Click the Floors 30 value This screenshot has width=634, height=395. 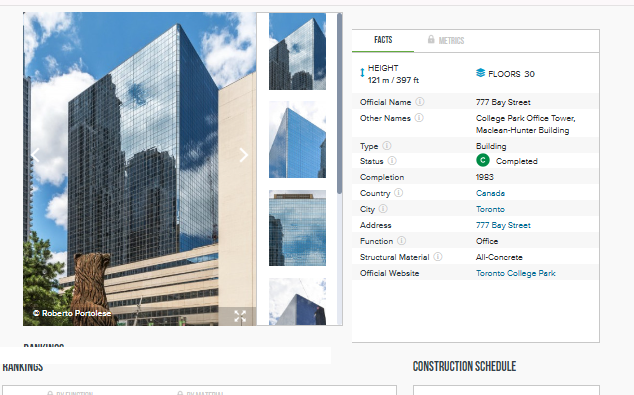511,74
